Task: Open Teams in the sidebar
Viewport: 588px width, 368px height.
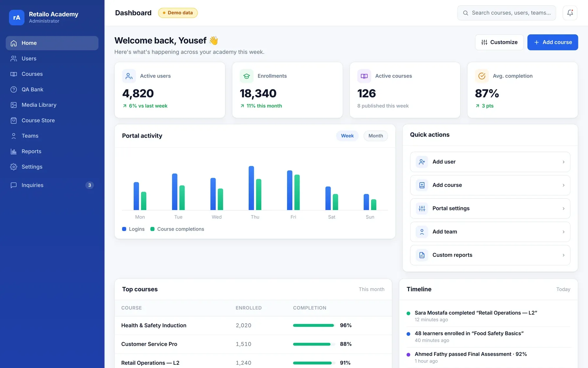Action: point(52,136)
